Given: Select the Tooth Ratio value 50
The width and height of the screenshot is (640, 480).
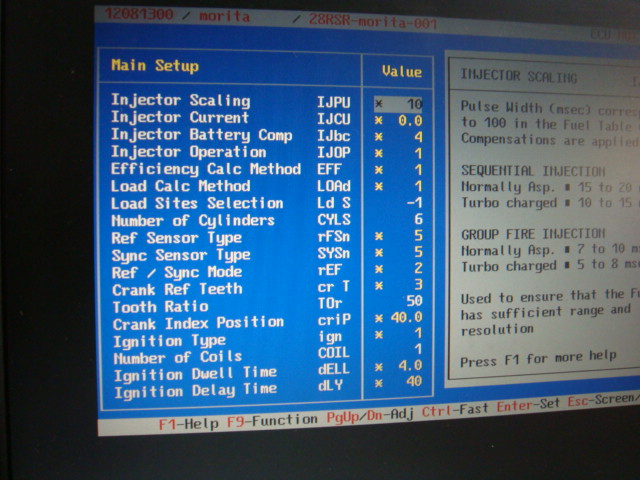Looking at the screenshot, I should pos(414,300).
